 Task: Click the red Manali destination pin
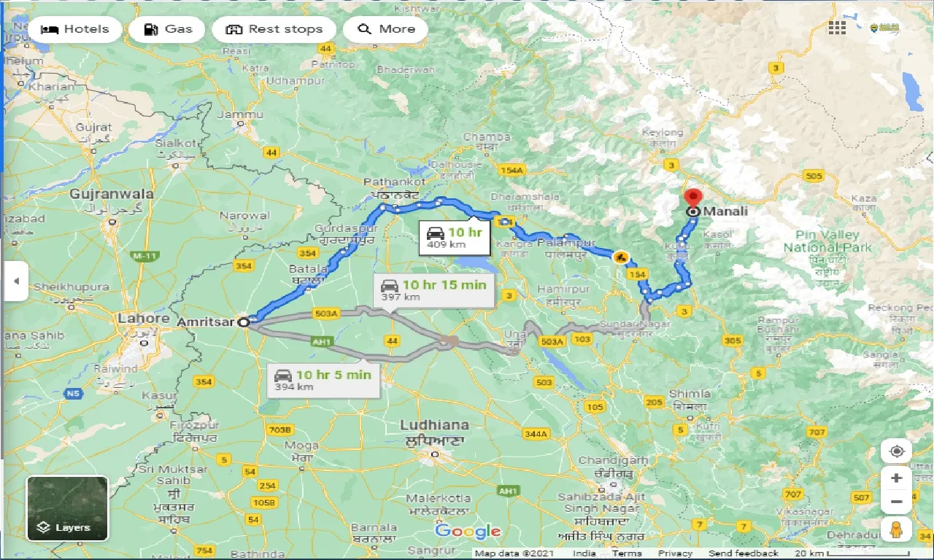pyautogui.click(x=692, y=199)
